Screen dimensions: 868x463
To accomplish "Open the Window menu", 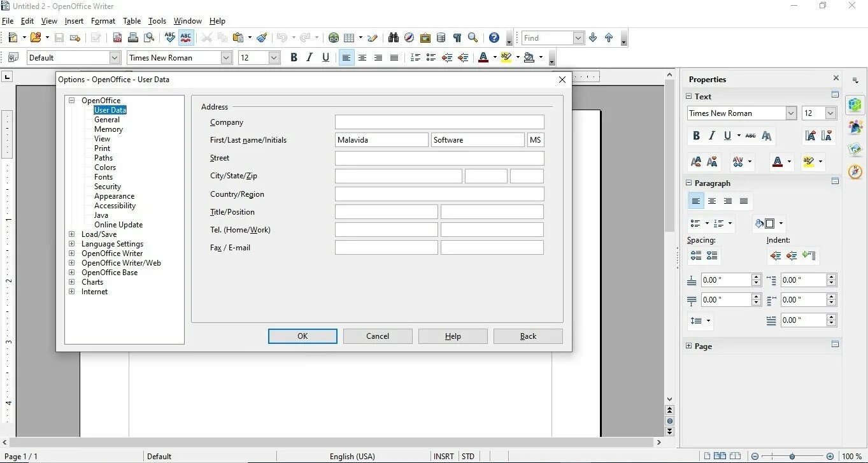I will pos(188,21).
